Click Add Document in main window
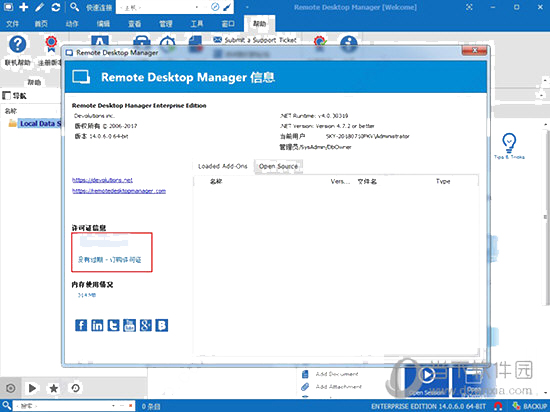550x412 pixels. tap(330, 374)
